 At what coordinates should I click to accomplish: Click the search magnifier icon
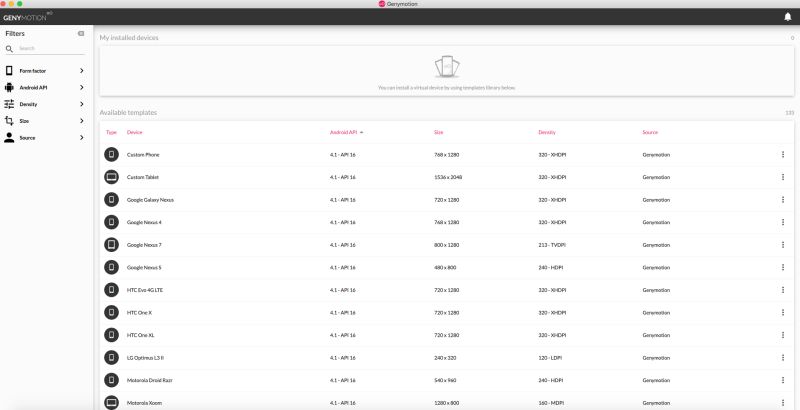pyautogui.click(x=9, y=49)
